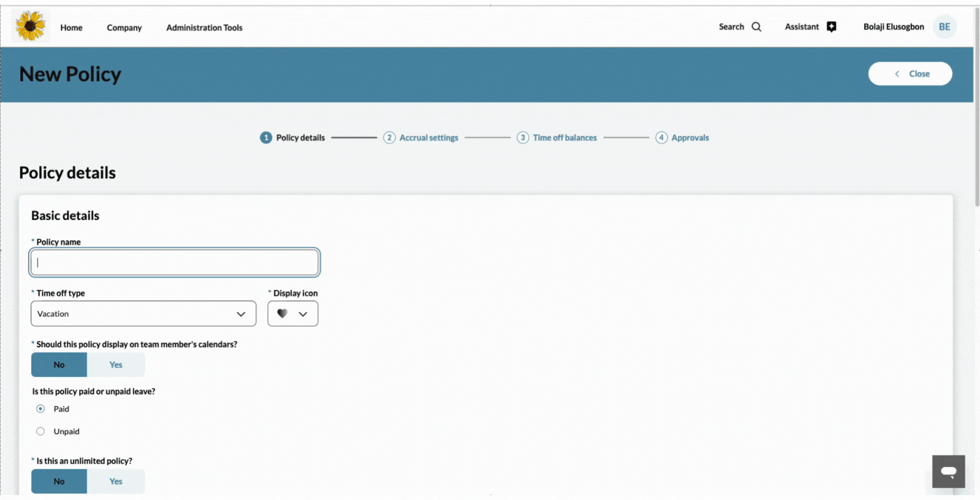Click the Close button
Image resolution: width=980 pixels, height=500 pixels.
(910, 74)
